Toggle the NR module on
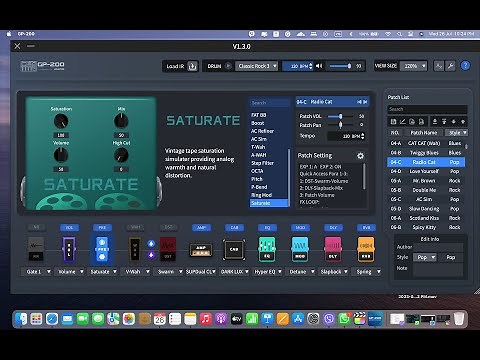This screenshot has height=360, width=480. 36,227
